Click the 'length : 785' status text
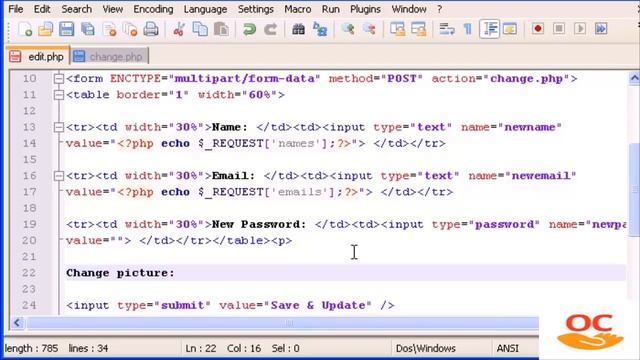 tap(31, 348)
